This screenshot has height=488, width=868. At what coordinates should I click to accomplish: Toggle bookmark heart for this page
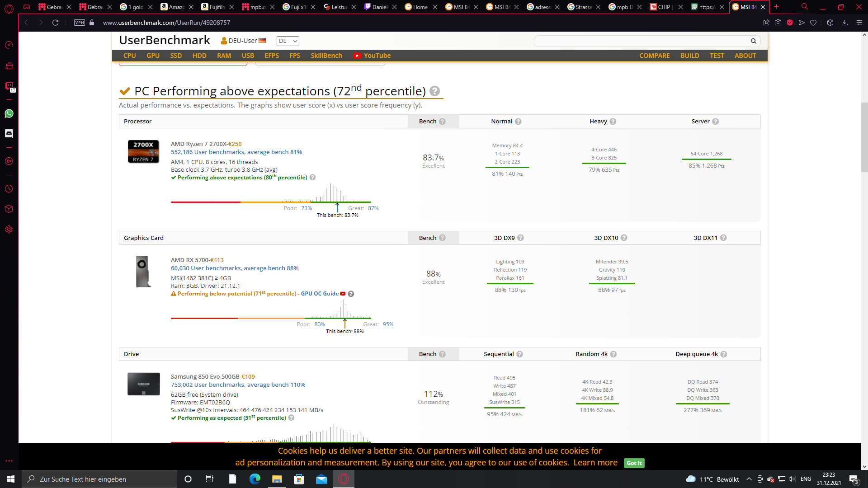(813, 23)
